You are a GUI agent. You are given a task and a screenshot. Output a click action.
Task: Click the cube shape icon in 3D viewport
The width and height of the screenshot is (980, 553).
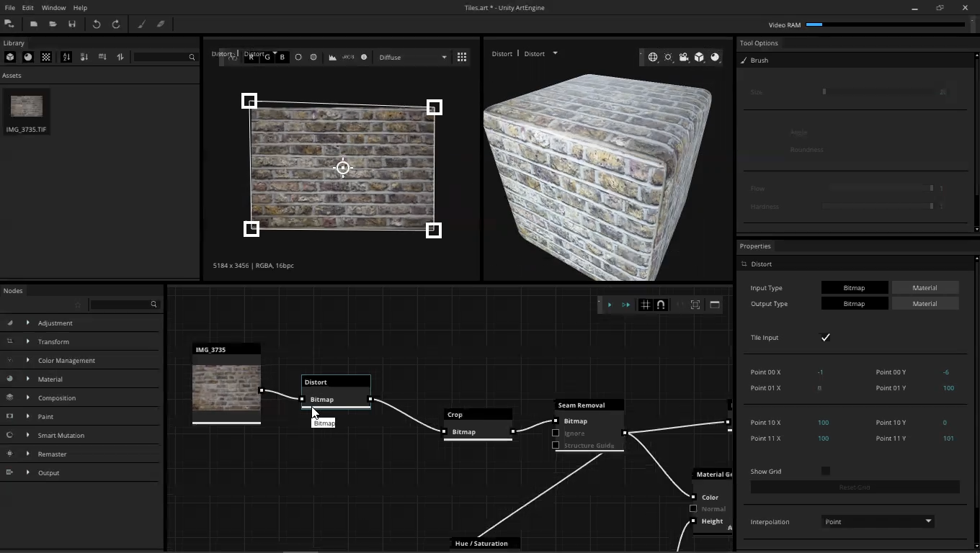pos(699,57)
